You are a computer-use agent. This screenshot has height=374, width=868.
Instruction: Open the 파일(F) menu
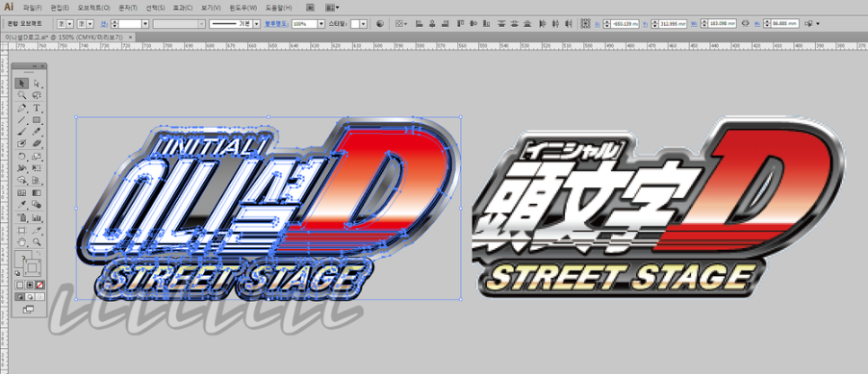pyautogui.click(x=32, y=8)
